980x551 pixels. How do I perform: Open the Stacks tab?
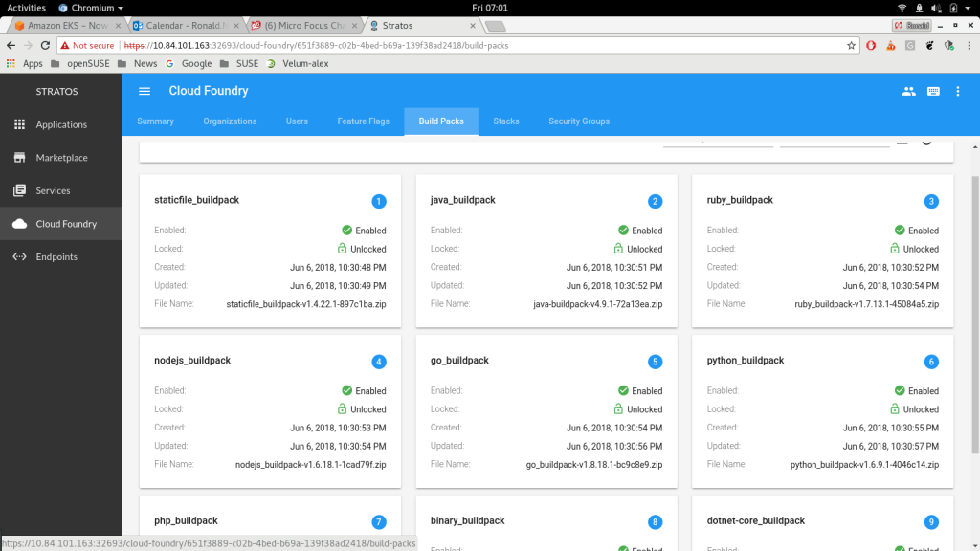[x=505, y=121]
